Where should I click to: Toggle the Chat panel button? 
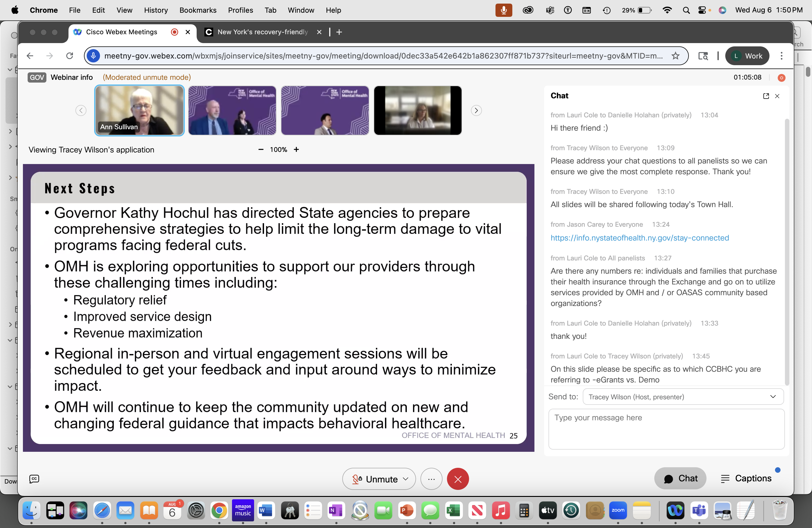point(680,478)
